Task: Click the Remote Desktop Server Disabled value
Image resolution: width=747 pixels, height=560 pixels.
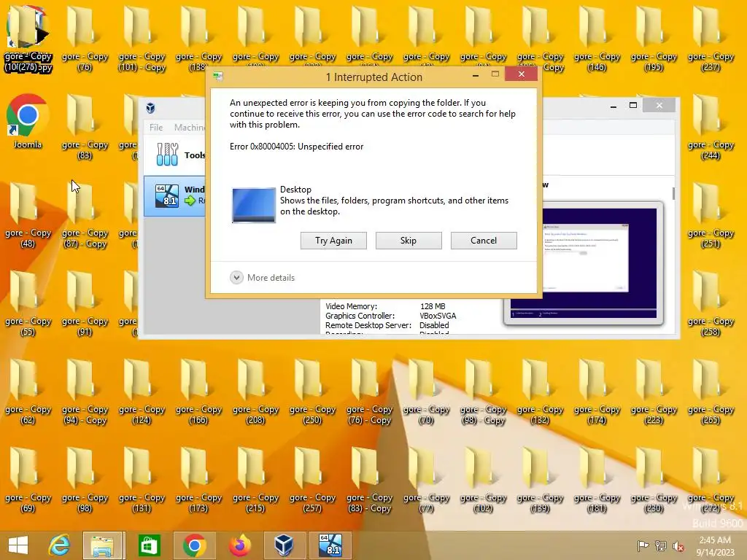Action: (434, 325)
